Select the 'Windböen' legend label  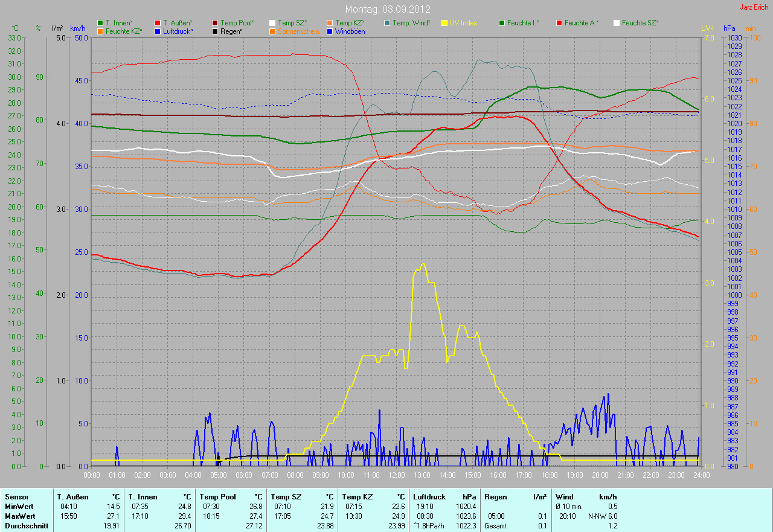click(x=350, y=31)
